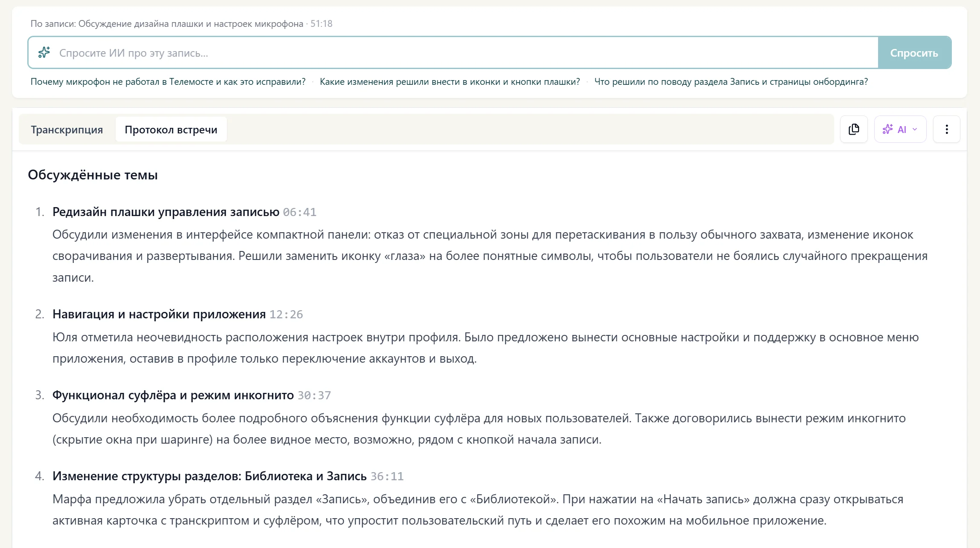Click the AI sparkle icon in the search field
This screenshot has height=548, width=980.
pyautogui.click(x=44, y=52)
